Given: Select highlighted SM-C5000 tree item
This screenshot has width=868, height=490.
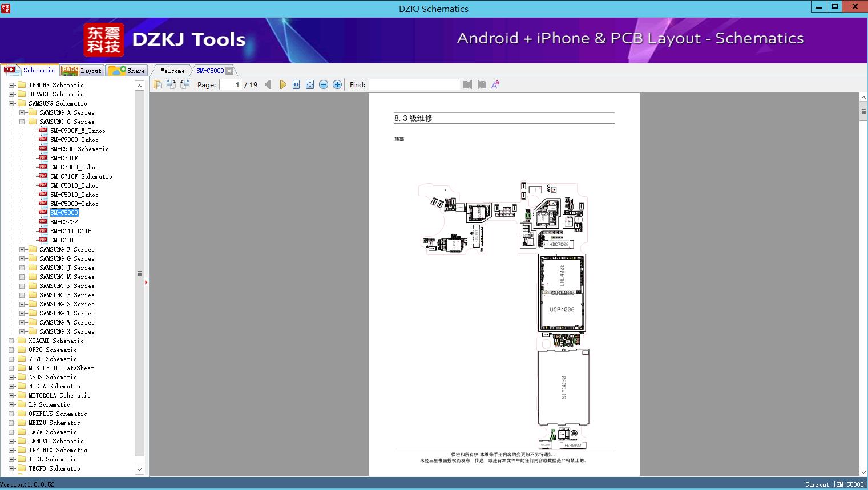Looking at the screenshot, I should pos(64,213).
